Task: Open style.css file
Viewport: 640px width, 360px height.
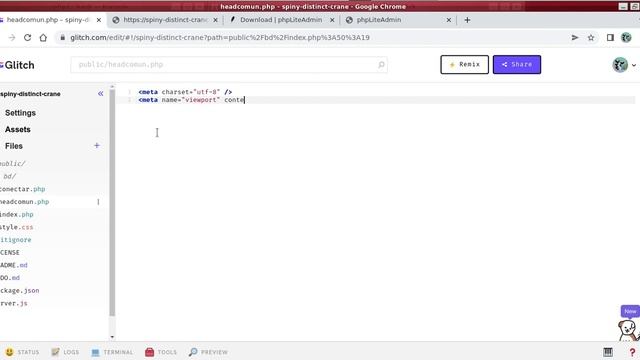Action: 17,227
